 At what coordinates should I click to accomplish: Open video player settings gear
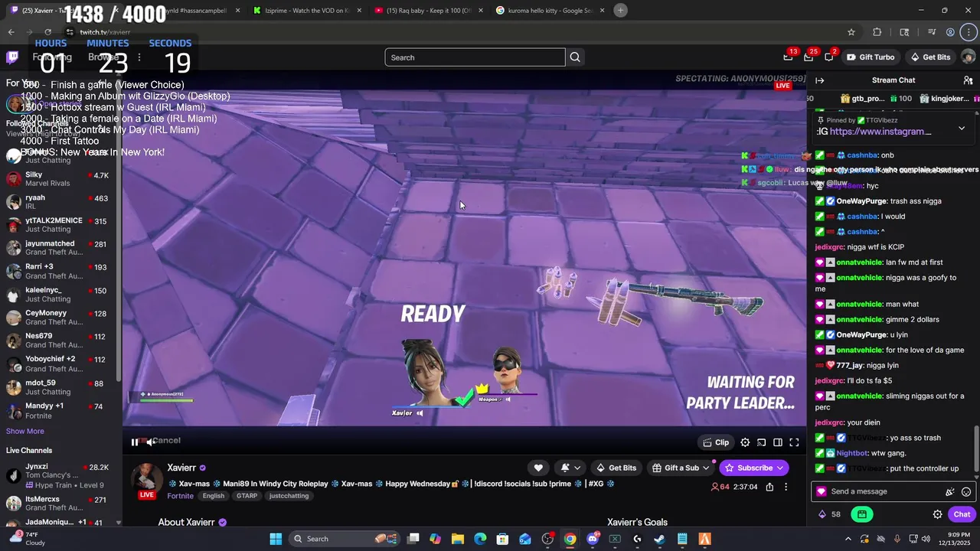coord(745,442)
